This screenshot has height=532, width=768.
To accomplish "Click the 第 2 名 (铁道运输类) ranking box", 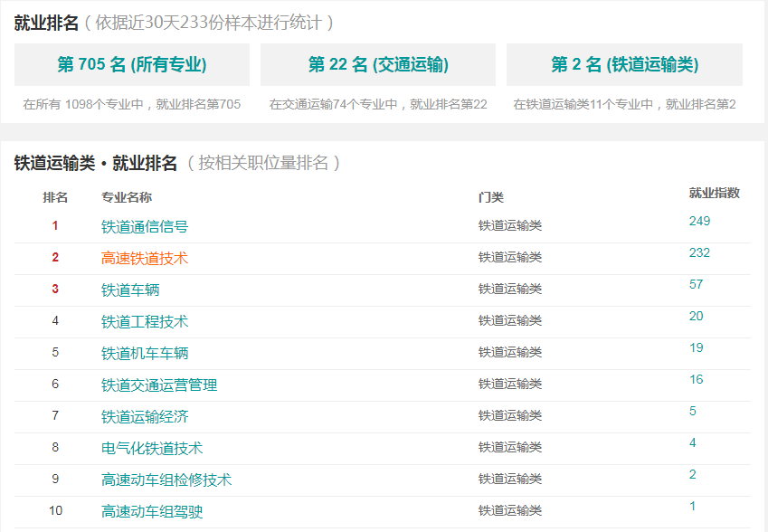I will [624, 64].
